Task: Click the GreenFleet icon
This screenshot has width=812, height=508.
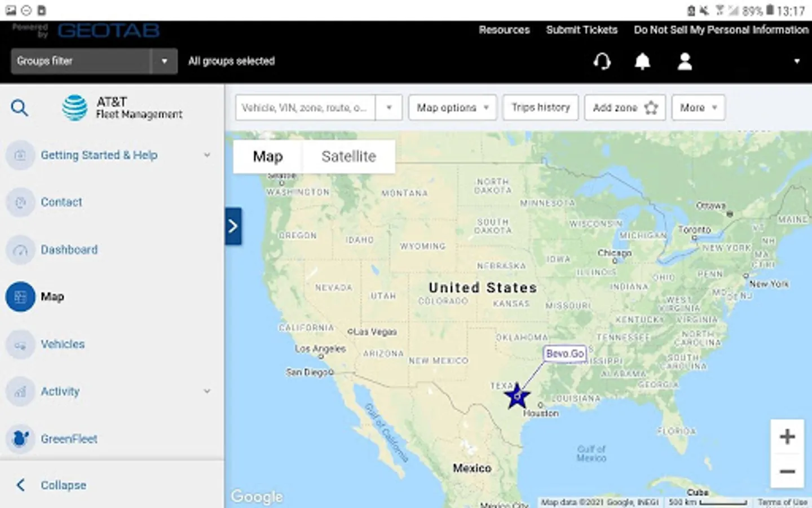Action: point(20,439)
